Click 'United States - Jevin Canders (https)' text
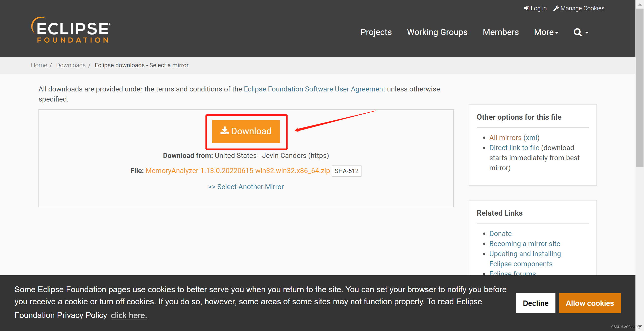The width and height of the screenshot is (644, 331). click(272, 156)
